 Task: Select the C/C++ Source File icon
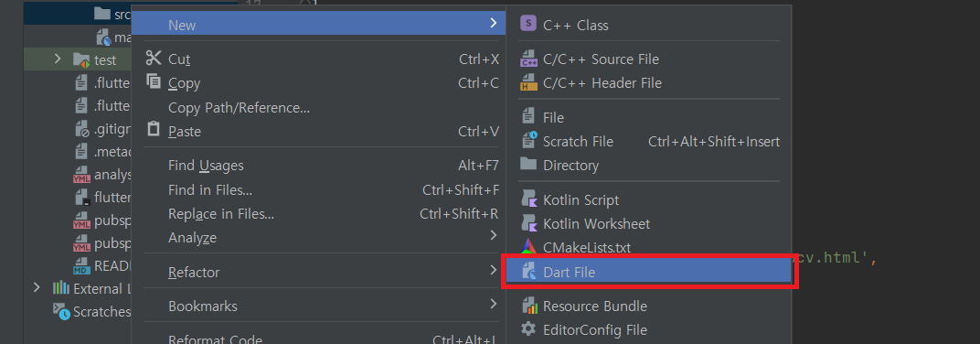[x=528, y=59]
